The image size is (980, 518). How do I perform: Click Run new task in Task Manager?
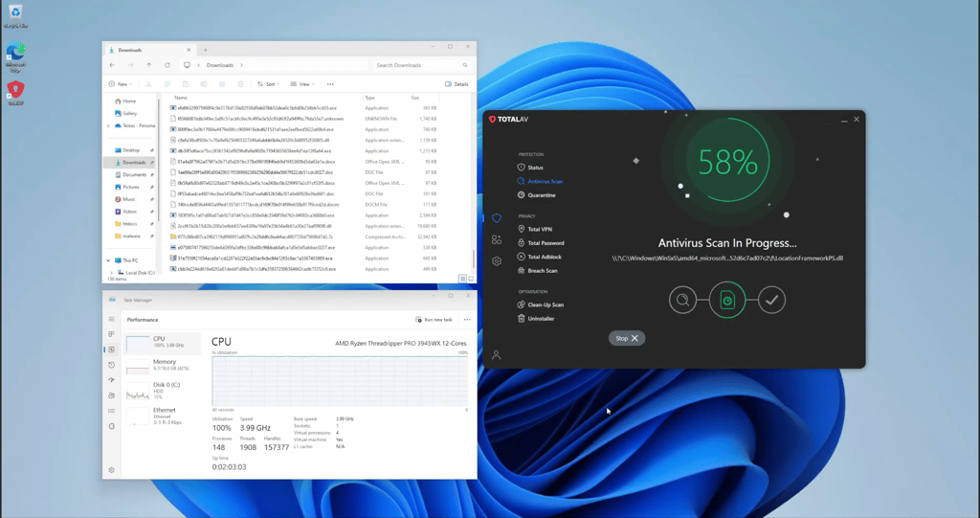pyautogui.click(x=434, y=320)
